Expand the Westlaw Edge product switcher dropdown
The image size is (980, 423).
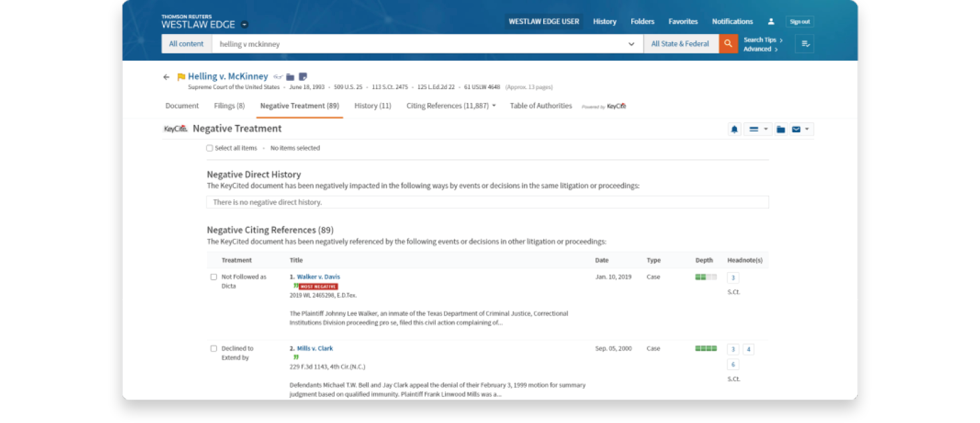tap(244, 25)
